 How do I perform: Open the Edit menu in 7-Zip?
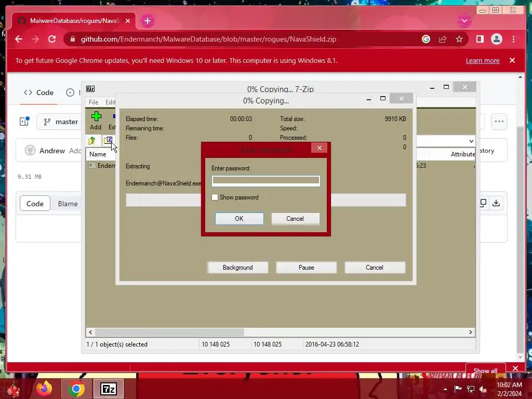tap(110, 102)
